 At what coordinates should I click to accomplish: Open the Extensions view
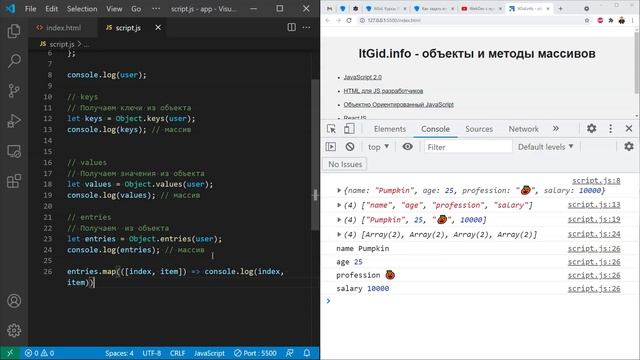tap(14, 181)
